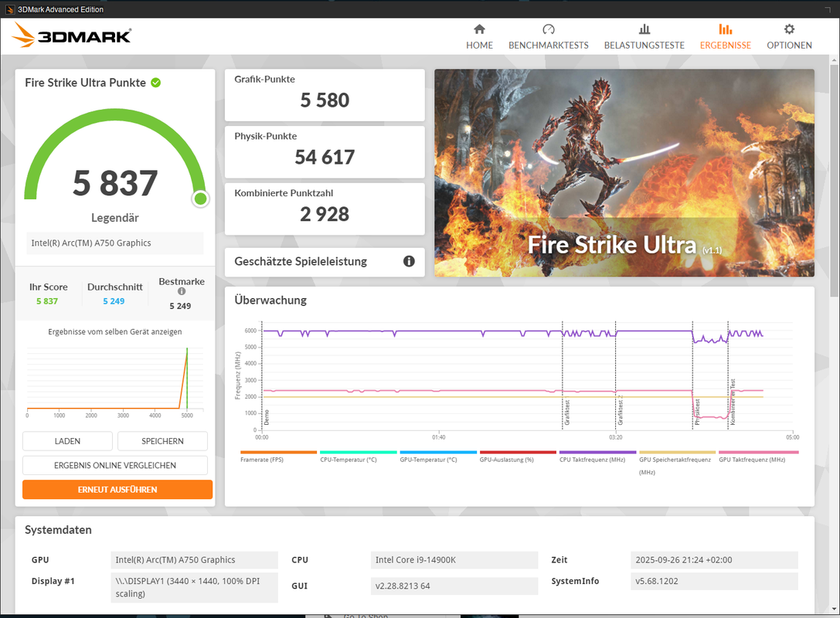Toggle CPU-Temperatur (°C) legend swatch
The image size is (840, 618).
click(359, 453)
